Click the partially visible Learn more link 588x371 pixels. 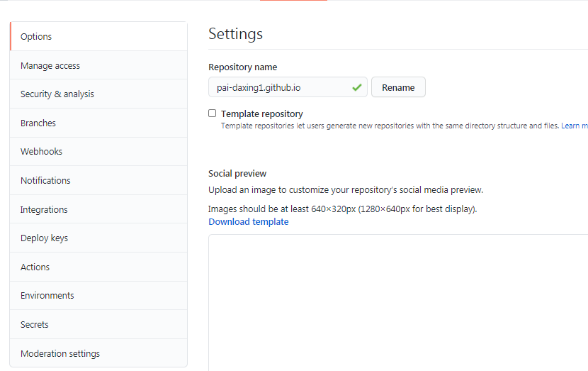pyautogui.click(x=575, y=126)
